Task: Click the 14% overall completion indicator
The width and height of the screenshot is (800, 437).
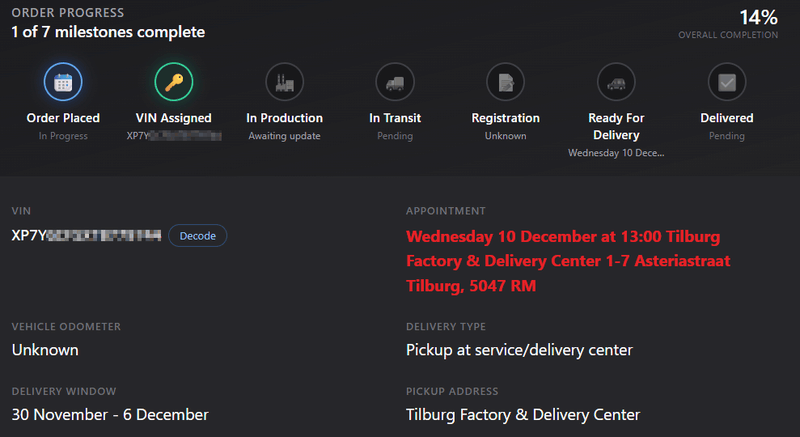Action: pos(757,17)
